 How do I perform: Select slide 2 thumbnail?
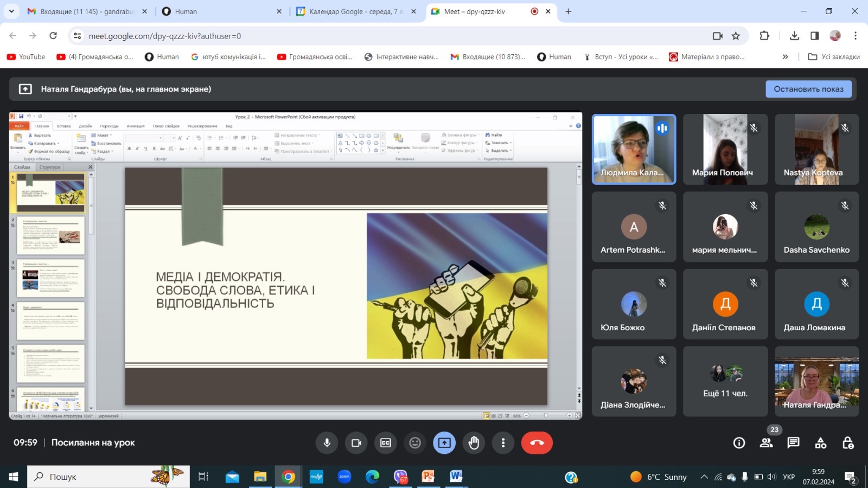51,235
